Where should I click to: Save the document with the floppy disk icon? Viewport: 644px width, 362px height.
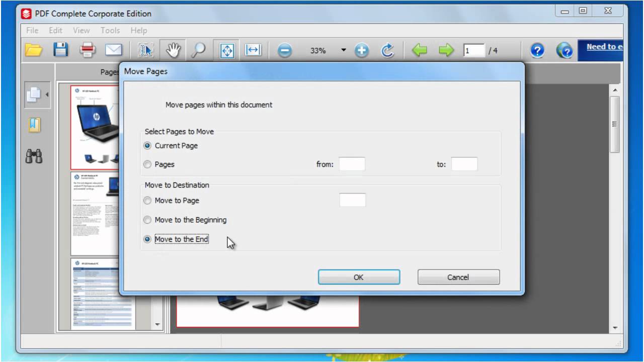61,50
